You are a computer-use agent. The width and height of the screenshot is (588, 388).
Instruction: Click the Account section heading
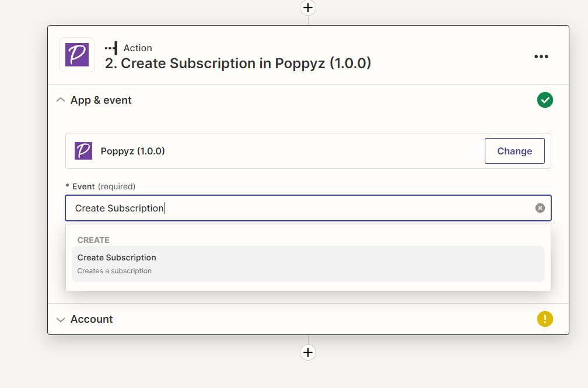(92, 319)
